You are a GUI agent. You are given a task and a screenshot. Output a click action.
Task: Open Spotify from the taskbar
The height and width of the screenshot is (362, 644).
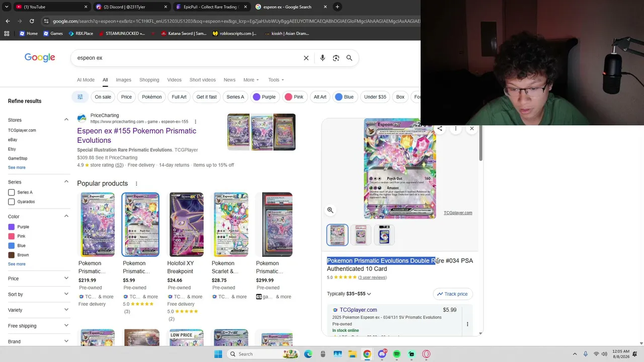click(397, 354)
